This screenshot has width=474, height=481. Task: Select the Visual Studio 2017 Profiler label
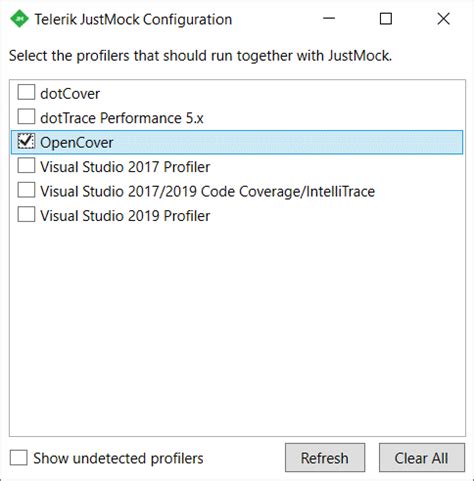[x=125, y=167]
